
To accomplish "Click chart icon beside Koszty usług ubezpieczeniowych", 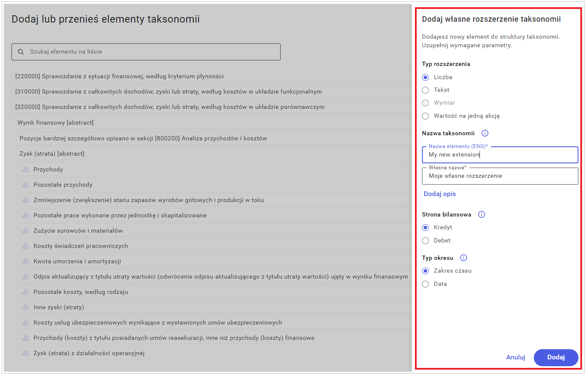I will tap(25, 323).
